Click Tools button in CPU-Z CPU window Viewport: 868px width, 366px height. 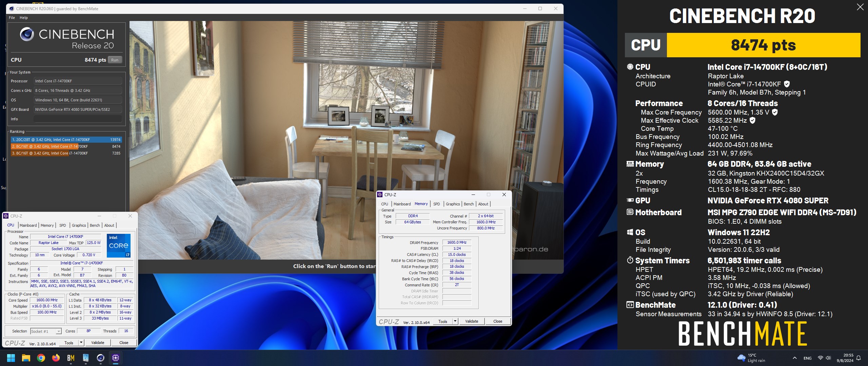click(x=69, y=343)
